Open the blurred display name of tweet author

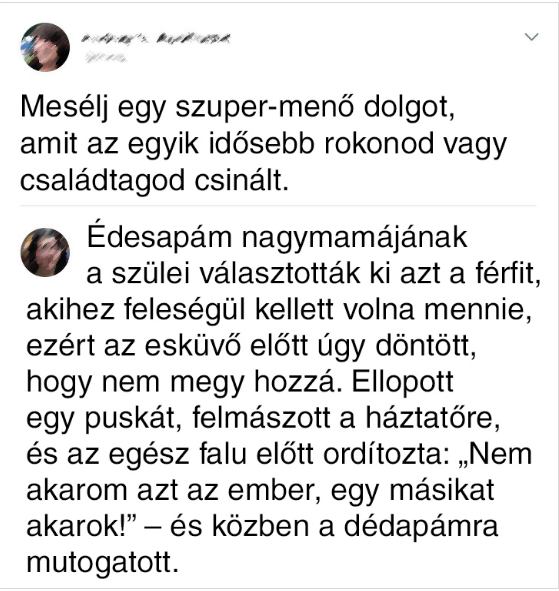(x=156, y=38)
